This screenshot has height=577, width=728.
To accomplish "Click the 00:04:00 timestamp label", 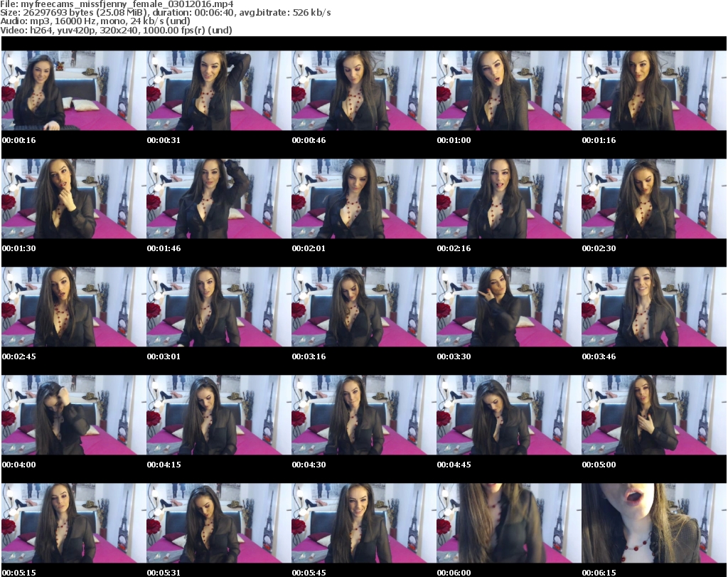I will point(19,465).
